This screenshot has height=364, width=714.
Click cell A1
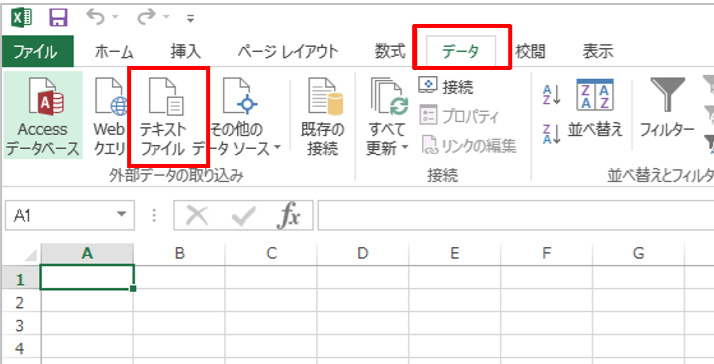[87, 277]
